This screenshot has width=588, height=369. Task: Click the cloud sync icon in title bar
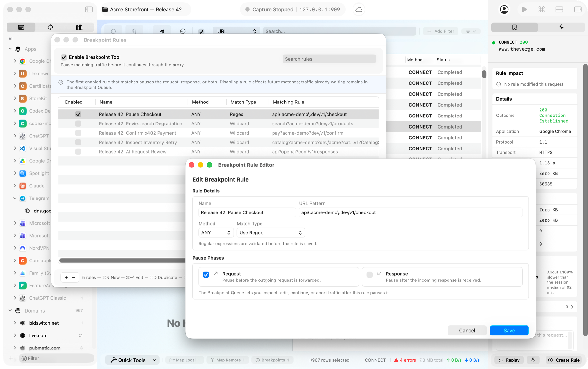pyautogui.click(x=359, y=9)
